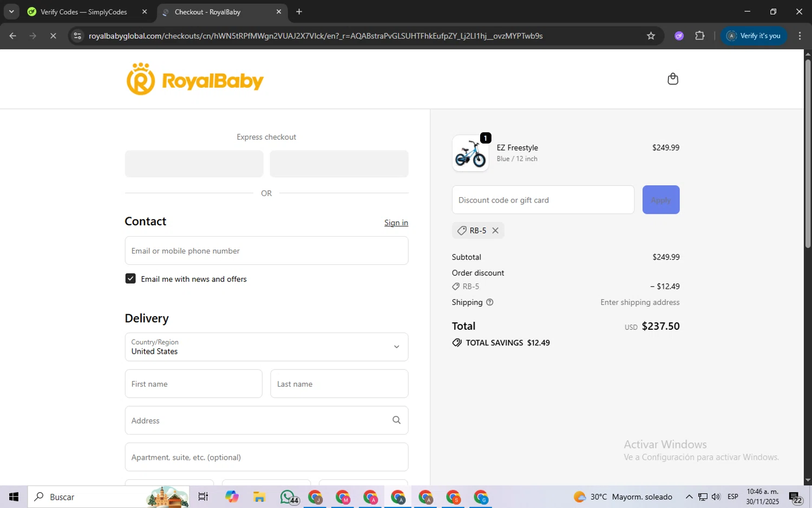Screen dimensions: 812x508
Task: Click the total amount $237.50
Action: pyautogui.click(x=660, y=326)
